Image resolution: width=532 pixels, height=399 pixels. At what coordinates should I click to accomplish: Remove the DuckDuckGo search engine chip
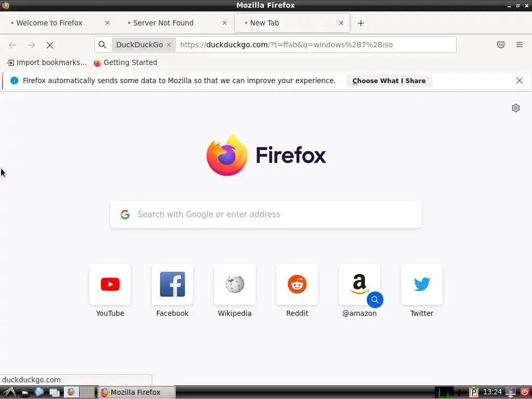pos(169,45)
